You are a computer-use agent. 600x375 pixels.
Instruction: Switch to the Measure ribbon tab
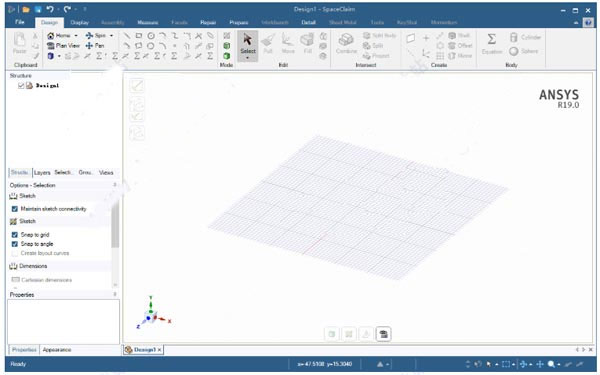tap(148, 23)
